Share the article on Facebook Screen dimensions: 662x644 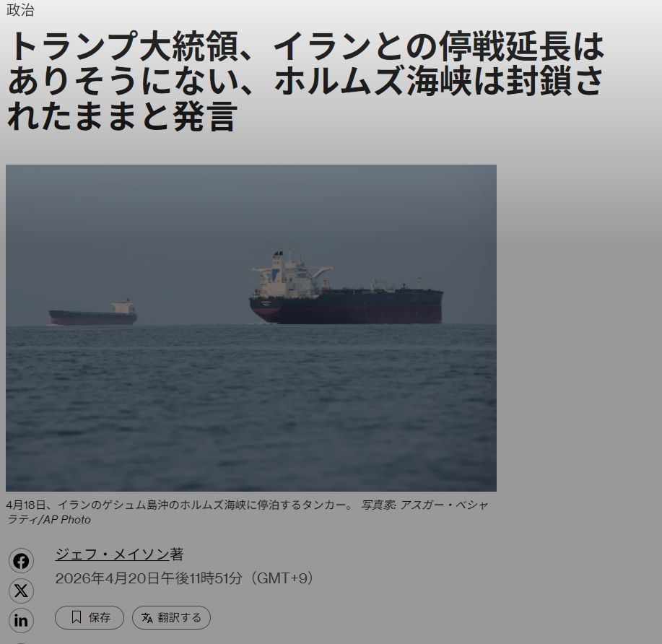click(21, 561)
